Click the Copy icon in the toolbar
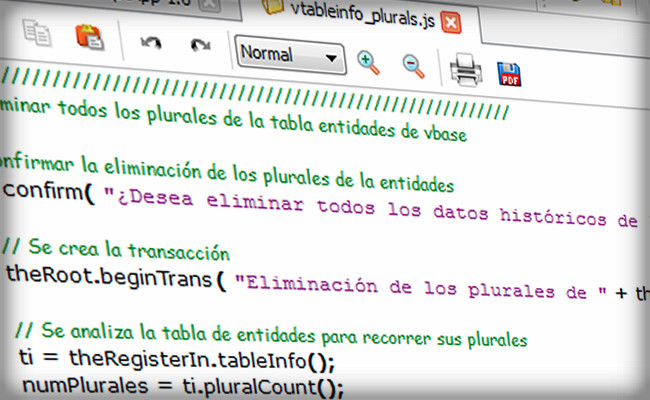 [37, 32]
